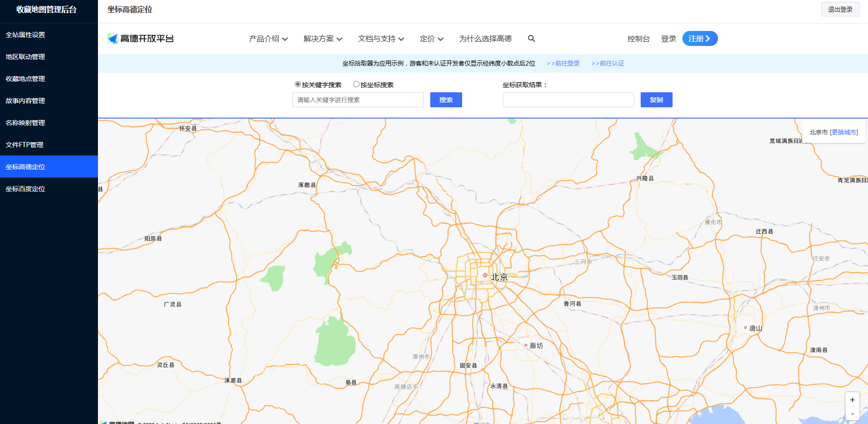Open 收藏地点管理 sidebar item
The width and height of the screenshot is (868, 424).
[49, 79]
